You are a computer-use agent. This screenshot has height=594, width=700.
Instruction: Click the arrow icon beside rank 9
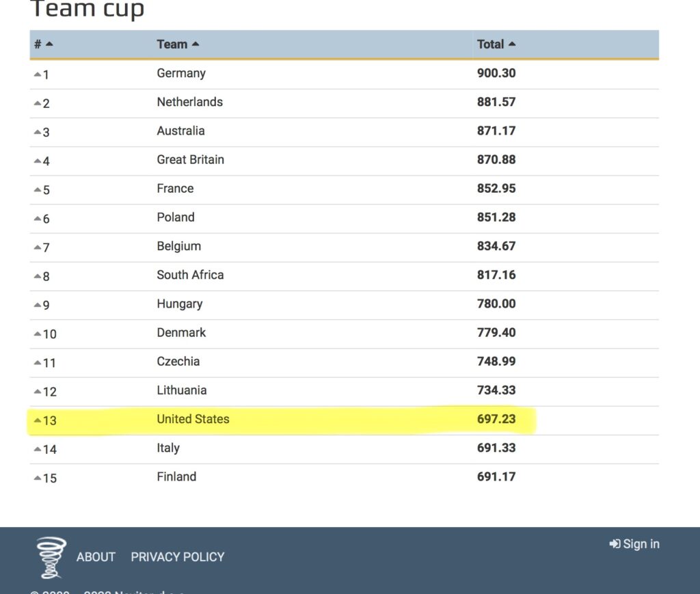pyautogui.click(x=38, y=304)
